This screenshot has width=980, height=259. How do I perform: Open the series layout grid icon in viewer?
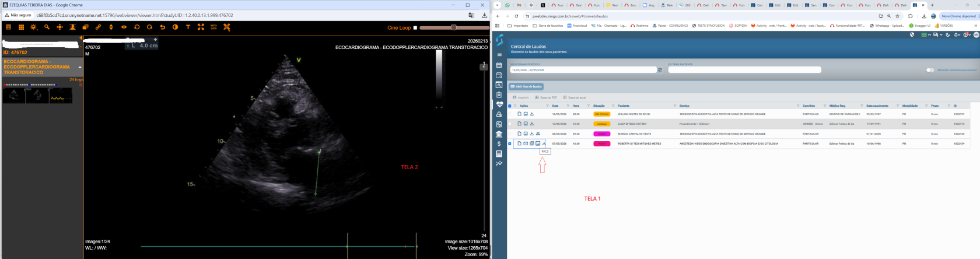pyautogui.click(x=8, y=27)
